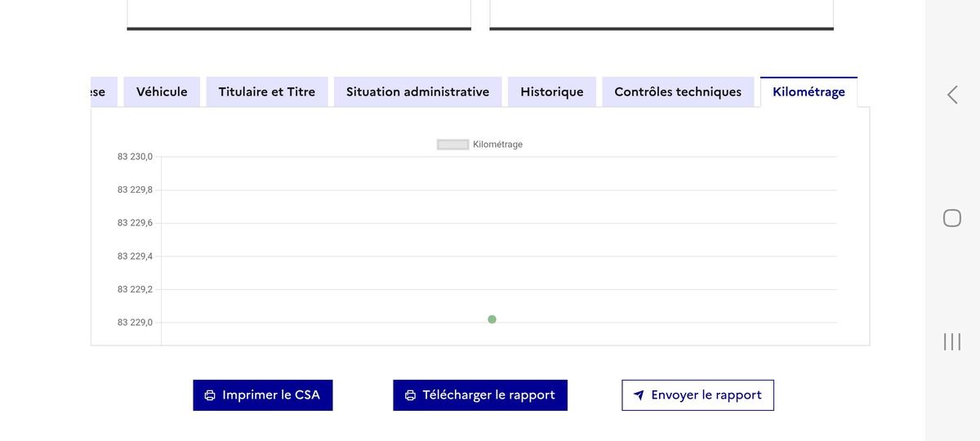Click the Télécharger le rapport button

[480, 395]
